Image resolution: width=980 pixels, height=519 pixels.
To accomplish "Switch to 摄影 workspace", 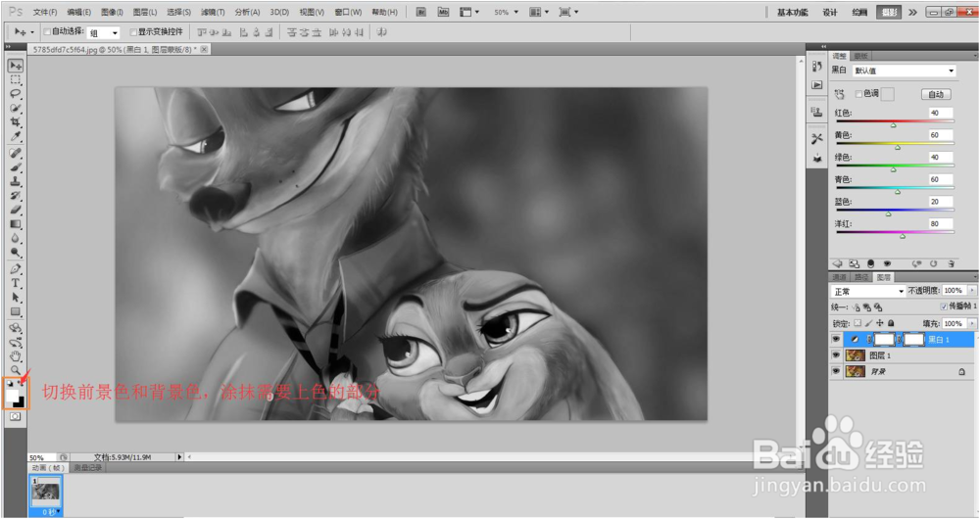I will click(x=889, y=13).
